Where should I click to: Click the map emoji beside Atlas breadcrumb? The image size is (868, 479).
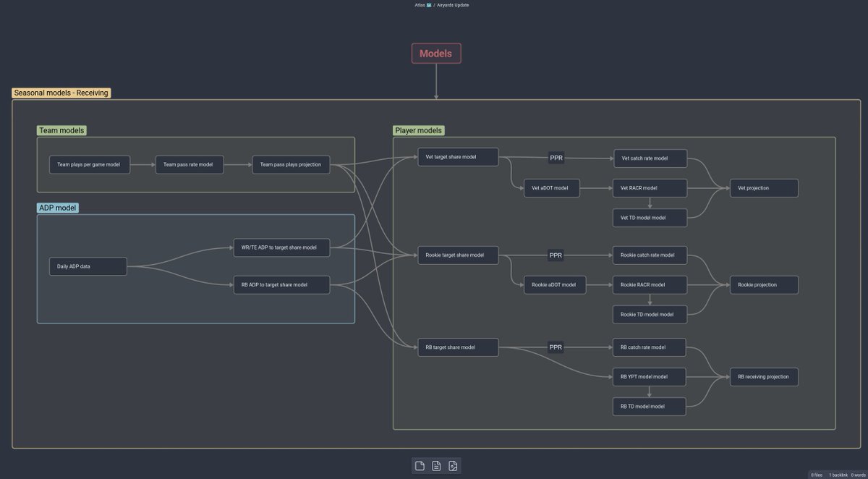click(429, 5)
